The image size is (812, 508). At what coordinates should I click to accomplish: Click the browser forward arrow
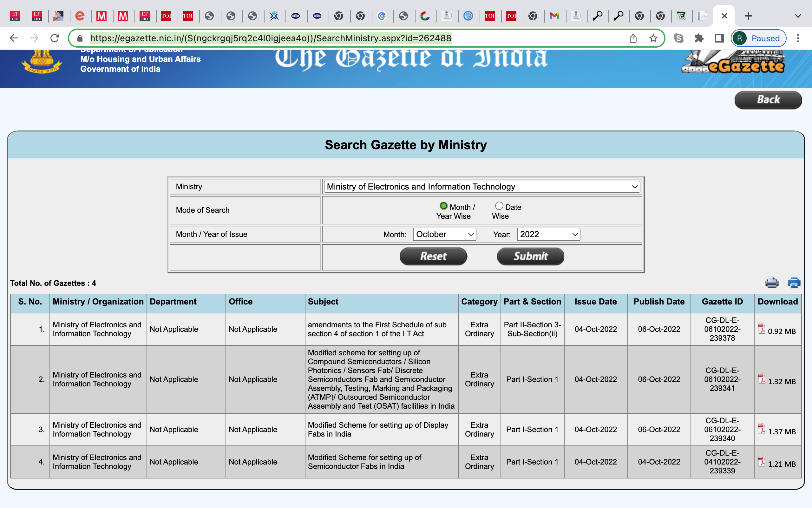[x=34, y=38]
